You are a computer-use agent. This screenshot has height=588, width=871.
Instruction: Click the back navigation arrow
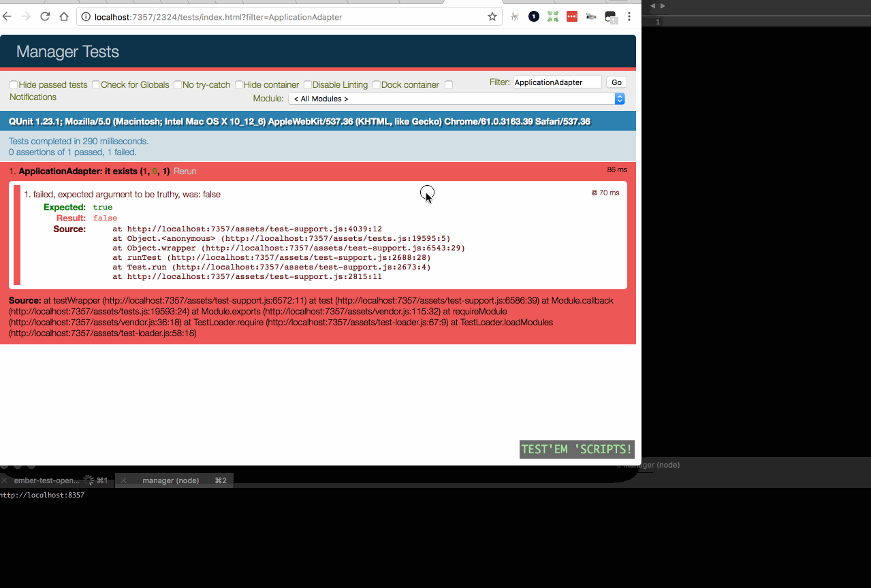click(x=7, y=16)
